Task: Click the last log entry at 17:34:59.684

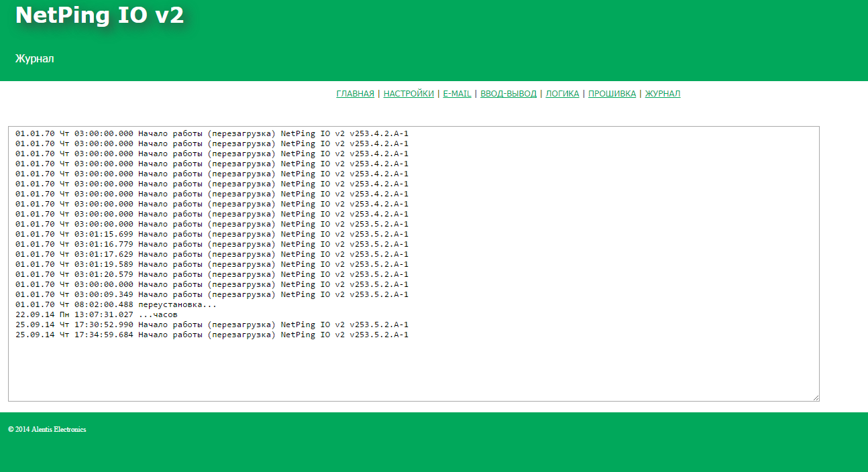Action: (x=211, y=335)
